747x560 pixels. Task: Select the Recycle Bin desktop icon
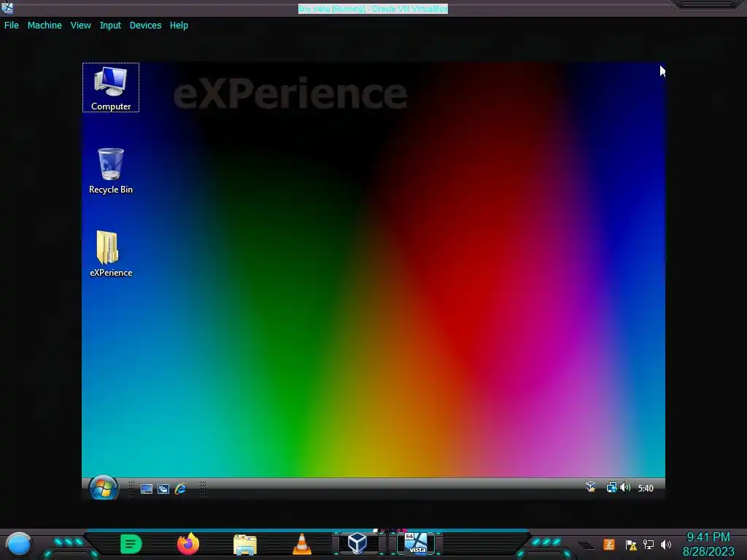(x=111, y=171)
